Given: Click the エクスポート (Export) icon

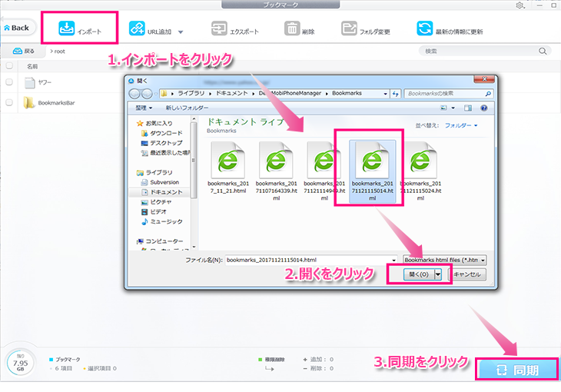Looking at the screenshot, I should pyautogui.click(x=220, y=30).
